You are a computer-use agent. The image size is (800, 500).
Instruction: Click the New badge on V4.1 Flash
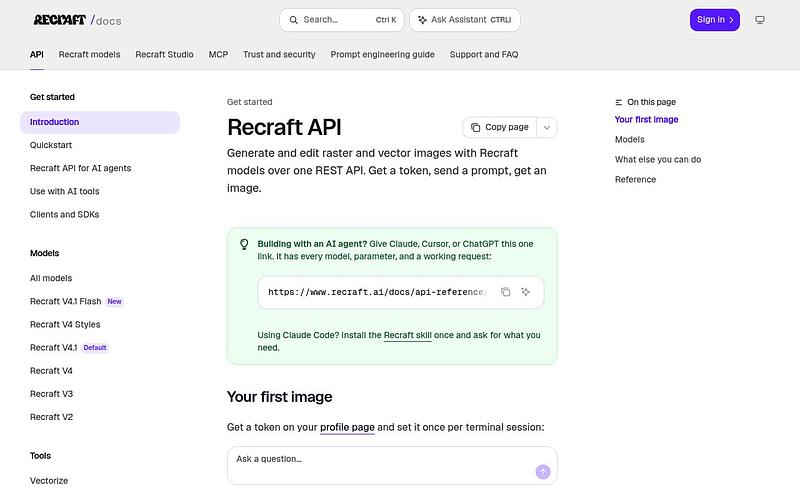114,302
